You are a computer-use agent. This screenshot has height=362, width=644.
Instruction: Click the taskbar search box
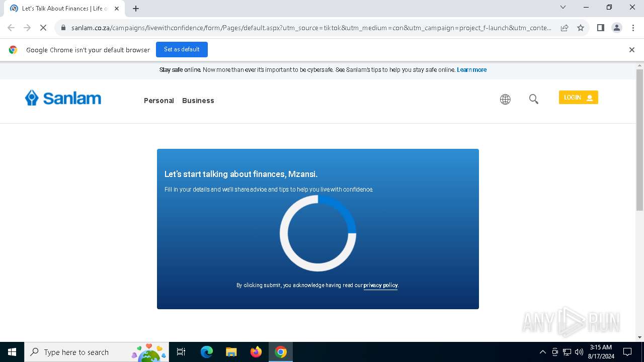[x=97, y=352]
